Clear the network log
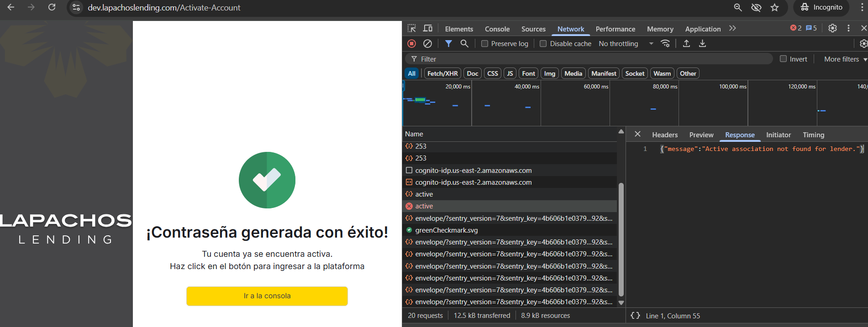Screen dimensions: 868x327 click(427, 43)
